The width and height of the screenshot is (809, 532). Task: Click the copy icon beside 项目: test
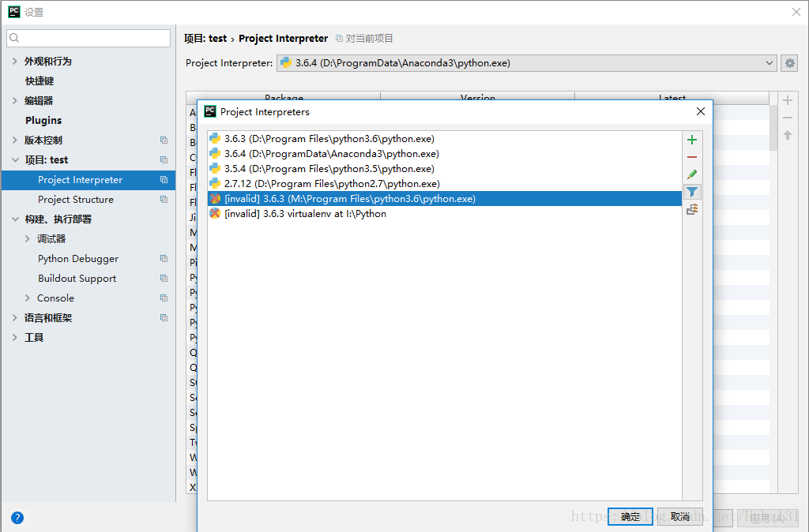click(164, 159)
